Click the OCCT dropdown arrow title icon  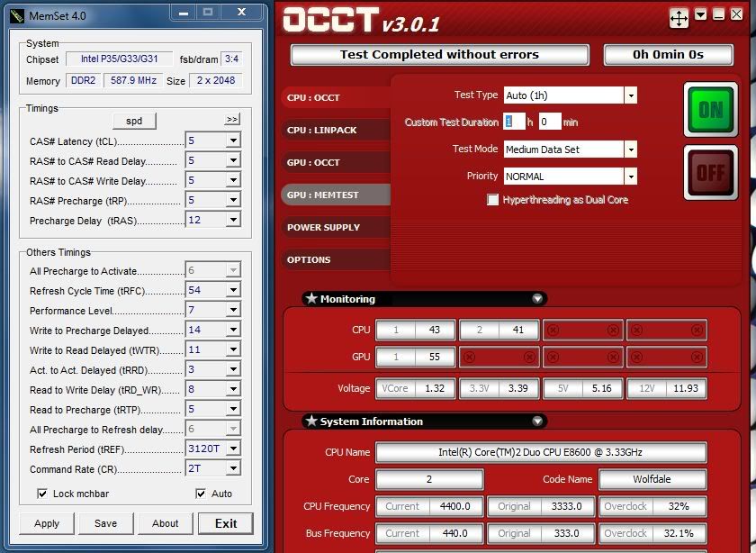(700, 15)
